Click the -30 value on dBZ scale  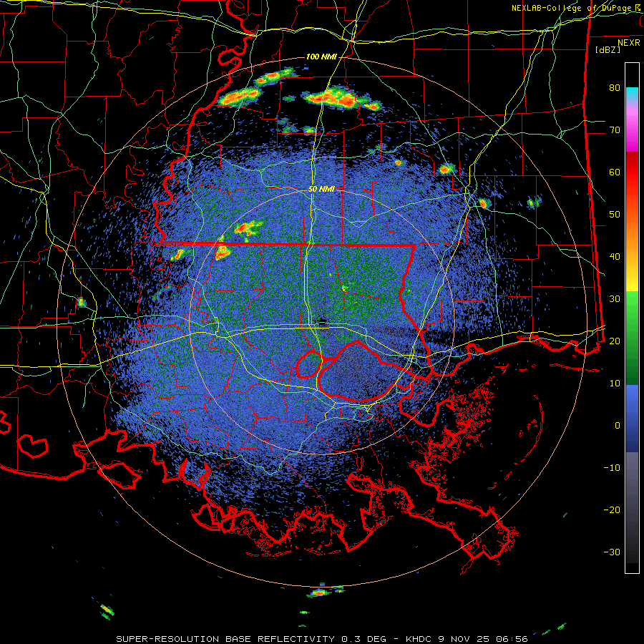pyautogui.click(x=612, y=552)
